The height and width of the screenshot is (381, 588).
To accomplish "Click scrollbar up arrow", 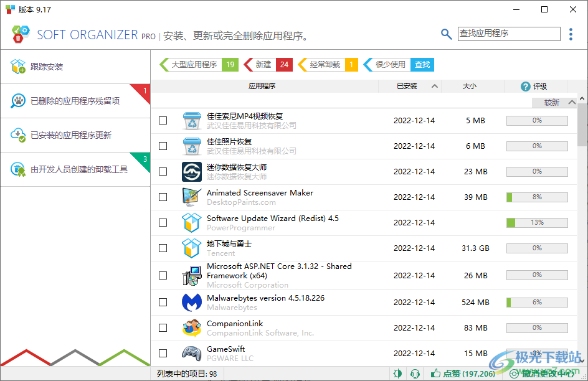I will [x=582, y=98].
